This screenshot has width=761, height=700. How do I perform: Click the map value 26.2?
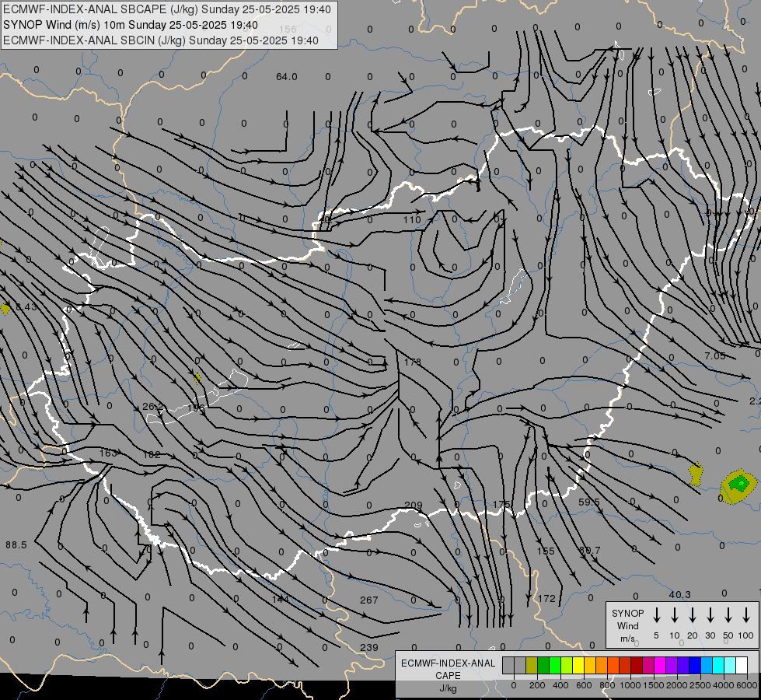(153, 407)
